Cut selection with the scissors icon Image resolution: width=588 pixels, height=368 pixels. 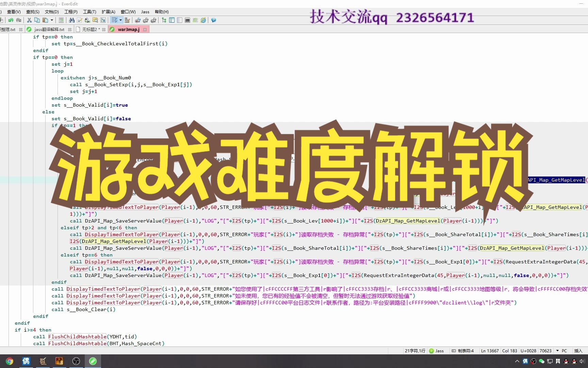[29, 20]
